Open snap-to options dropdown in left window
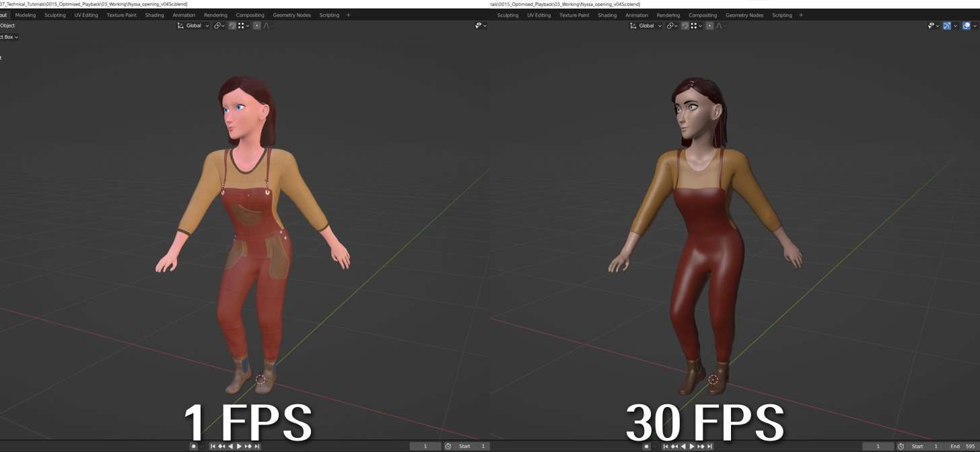 (x=244, y=26)
